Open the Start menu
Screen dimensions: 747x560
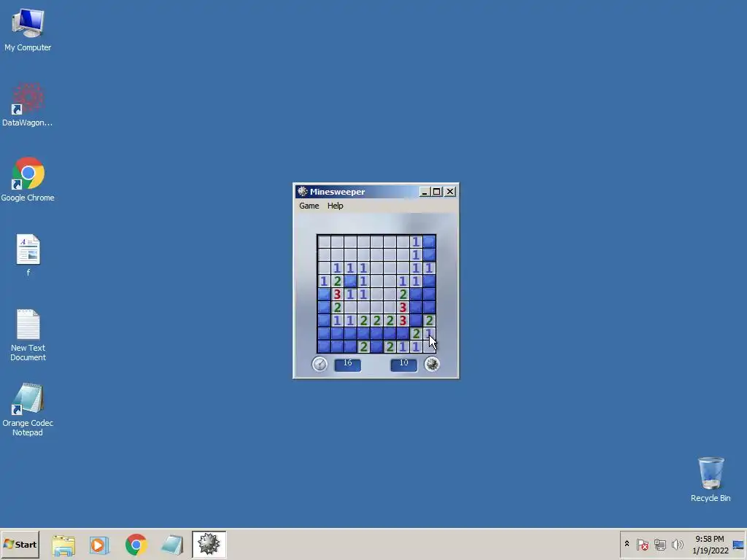pyautogui.click(x=20, y=544)
